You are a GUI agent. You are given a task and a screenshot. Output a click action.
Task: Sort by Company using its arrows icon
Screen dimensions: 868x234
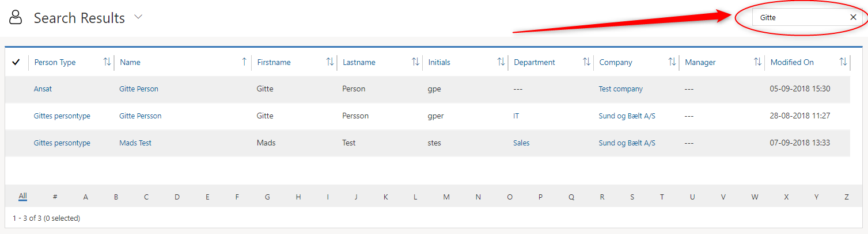(672, 62)
